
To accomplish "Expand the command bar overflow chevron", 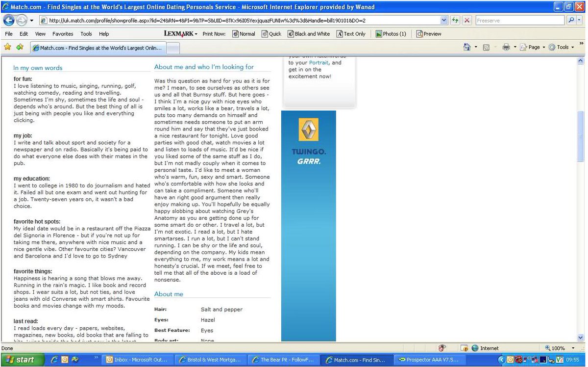I will click(x=582, y=44).
